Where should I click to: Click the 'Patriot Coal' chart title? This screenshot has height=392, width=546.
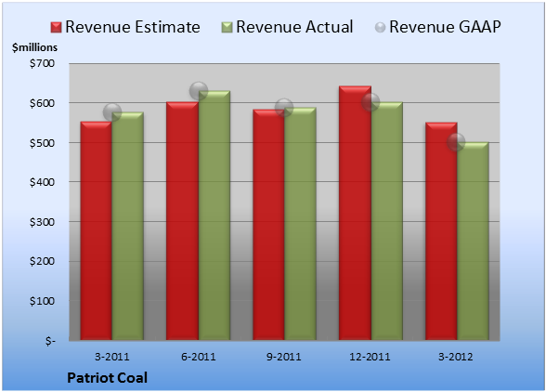pos(108,378)
